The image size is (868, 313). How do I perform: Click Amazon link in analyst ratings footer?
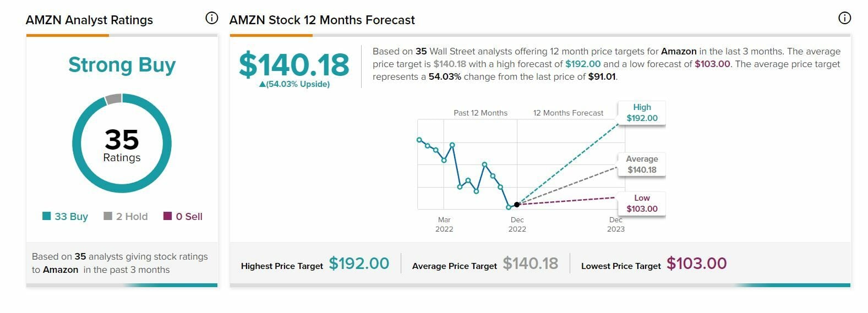click(x=61, y=270)
